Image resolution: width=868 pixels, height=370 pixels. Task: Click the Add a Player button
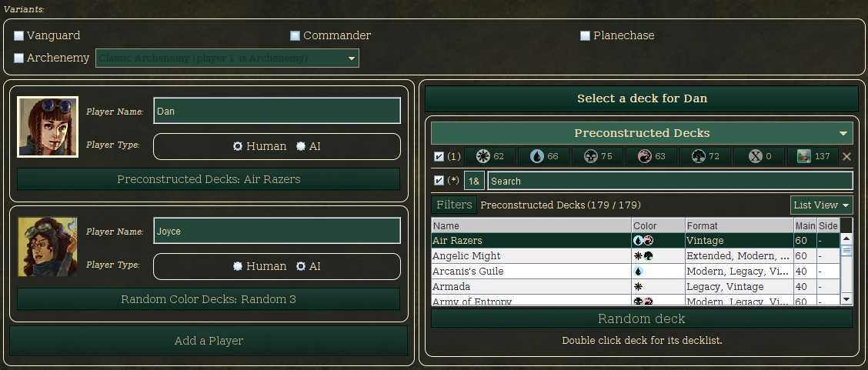[x=209, y=341]
